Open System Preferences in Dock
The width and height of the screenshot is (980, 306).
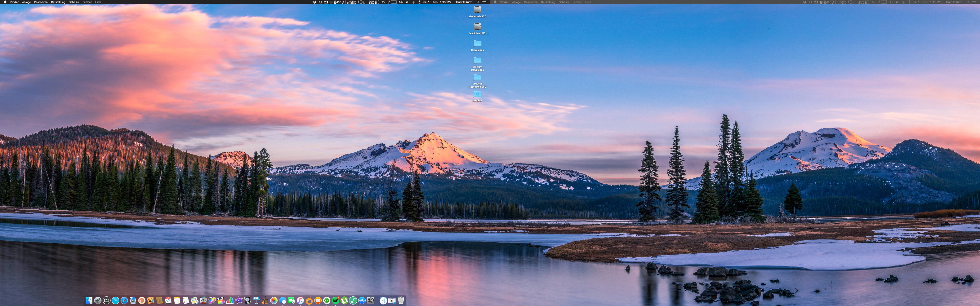(371, 301)
